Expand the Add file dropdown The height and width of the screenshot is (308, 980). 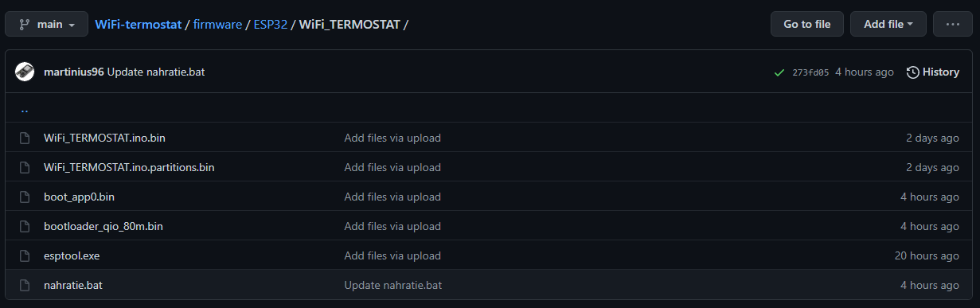[888, 24]
